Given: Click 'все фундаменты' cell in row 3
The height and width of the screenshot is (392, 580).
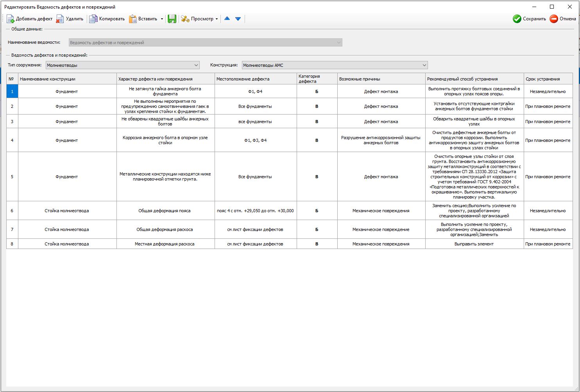Looking at the screenshot, I should pyautogui.click(x=256, y=122).
